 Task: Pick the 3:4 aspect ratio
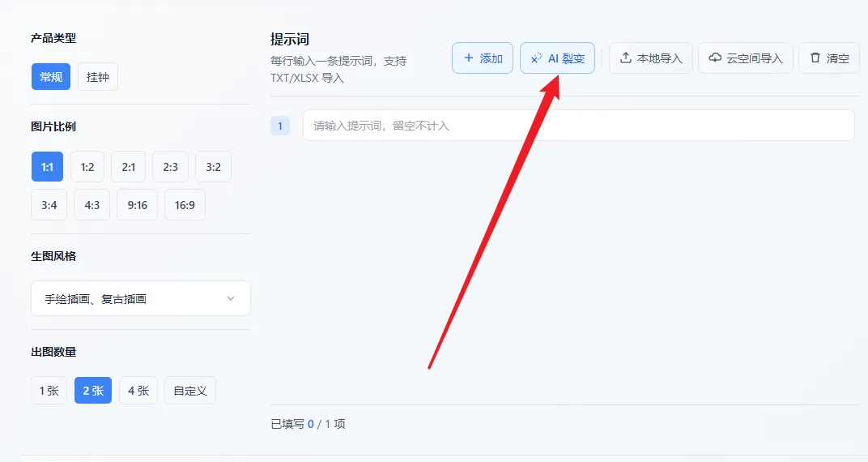pyautogui.click(x=49, y=205)
